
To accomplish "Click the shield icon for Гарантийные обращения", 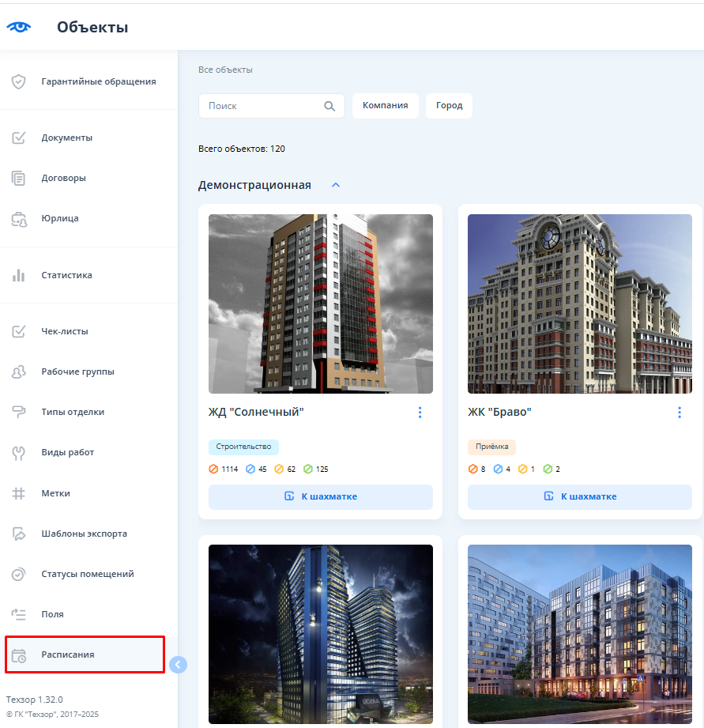I will [x=19, y=81].
